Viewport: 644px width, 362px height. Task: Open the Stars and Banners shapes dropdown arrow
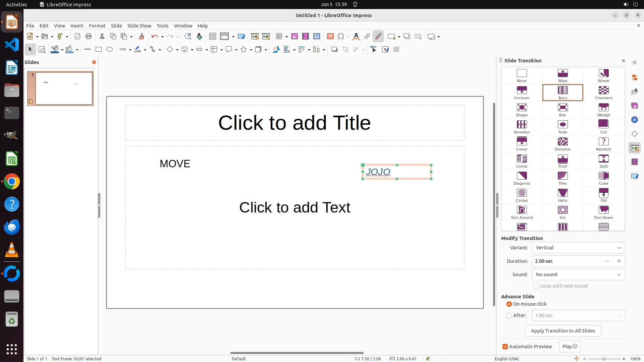point(251,50)
